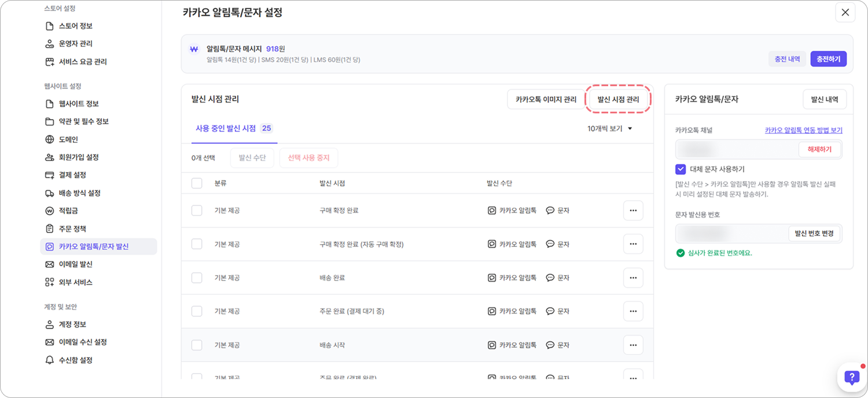Click 카카오 알림톡 icon in 구매 확정 완료 row
This screenshot has height=398, width=868.
(x=492, y=211)
